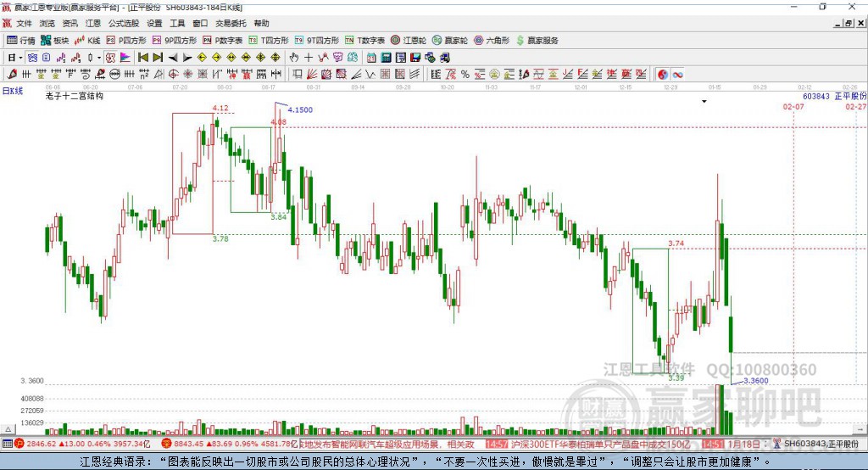Open the 设置 menu
The width and height of the screenshot is (868, 470).
154,23
